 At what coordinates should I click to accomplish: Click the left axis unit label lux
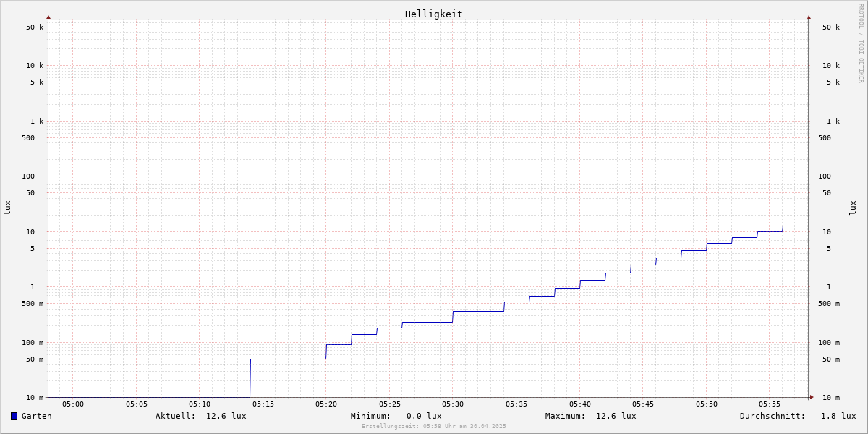pos(7,208)
